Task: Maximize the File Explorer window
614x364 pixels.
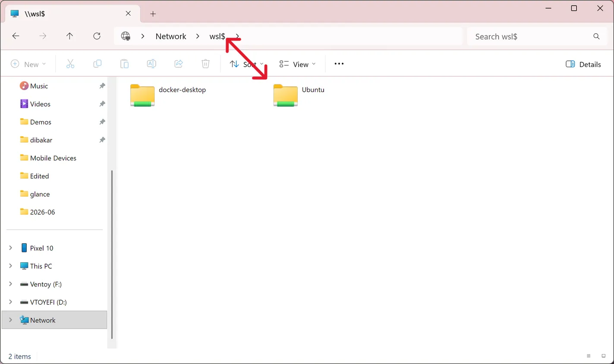Action: pos(574,8)
